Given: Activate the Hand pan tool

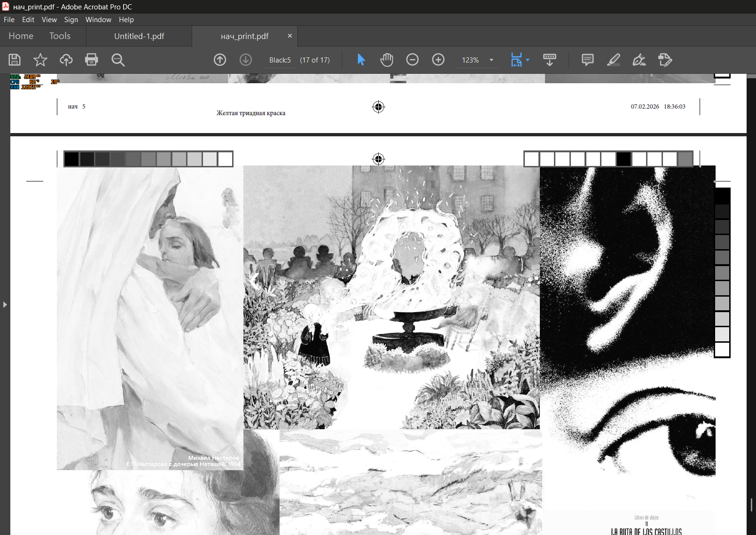Looking at the screenshot, I should pyautogui.click(x=387, y=60).
